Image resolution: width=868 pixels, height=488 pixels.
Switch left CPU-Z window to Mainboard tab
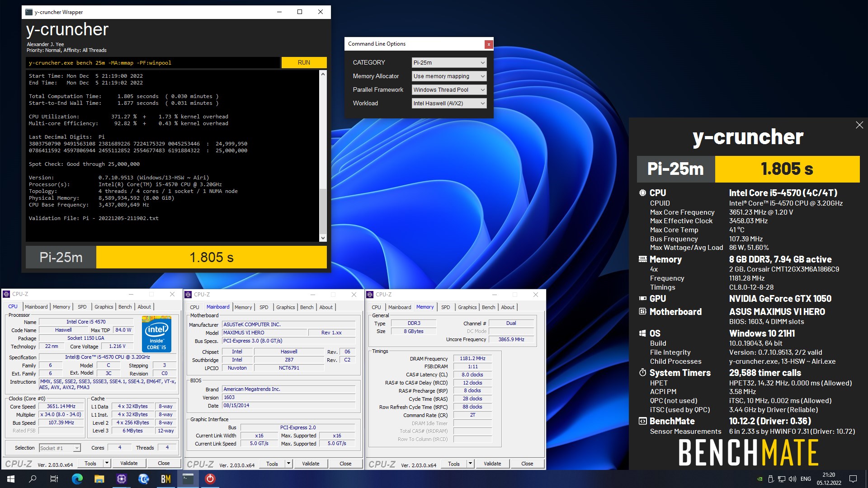point(36,307)
